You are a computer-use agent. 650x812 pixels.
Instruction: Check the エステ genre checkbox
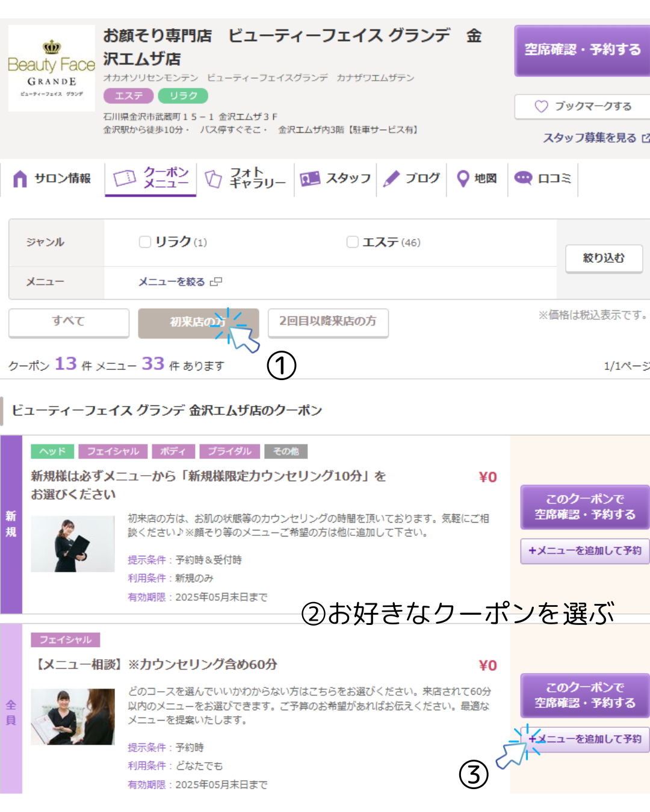click(x=353, y=242)
